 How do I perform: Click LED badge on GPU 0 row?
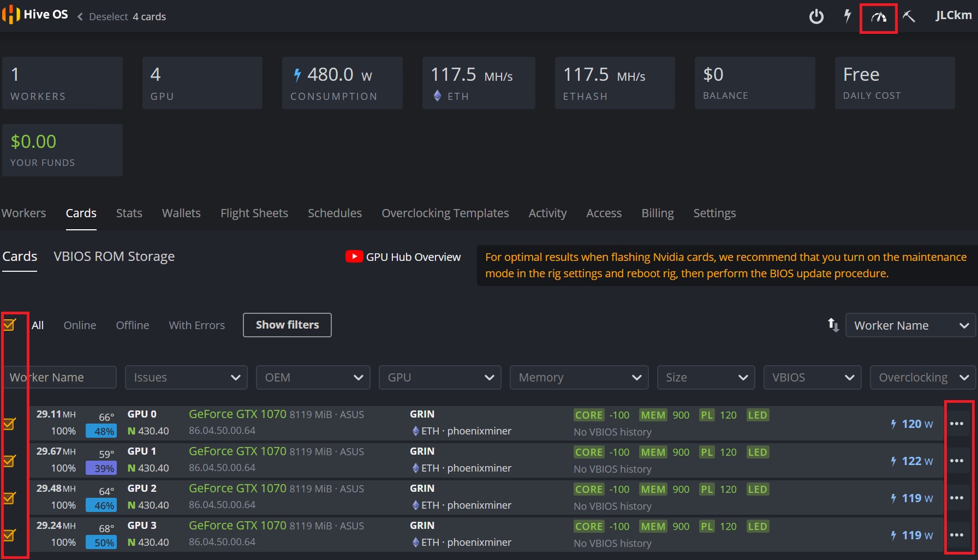click(758, 415)
